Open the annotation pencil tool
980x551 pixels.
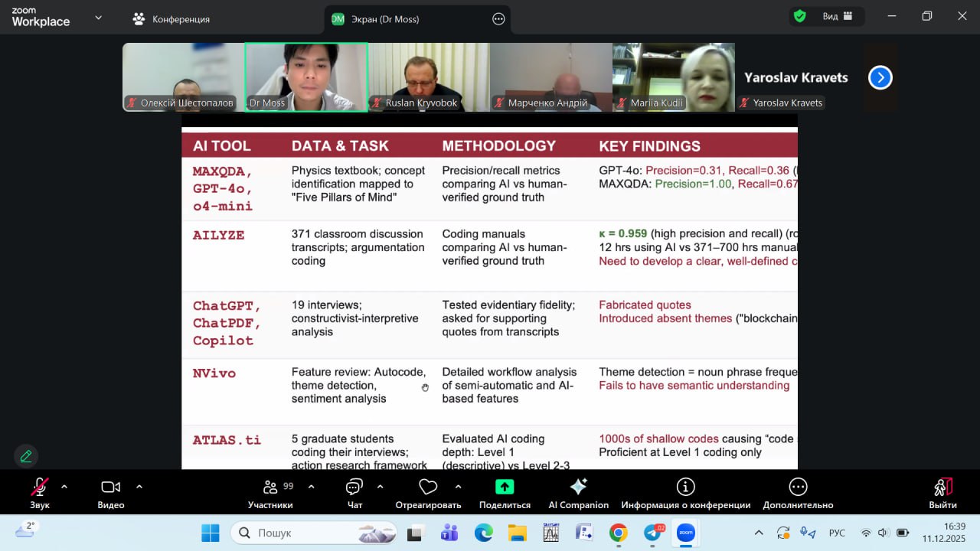[x=26, y=456]
